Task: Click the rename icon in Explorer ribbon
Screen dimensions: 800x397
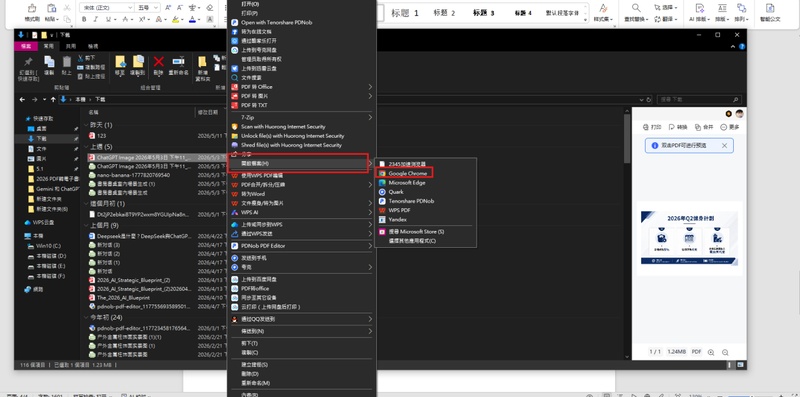Action: 178,62
